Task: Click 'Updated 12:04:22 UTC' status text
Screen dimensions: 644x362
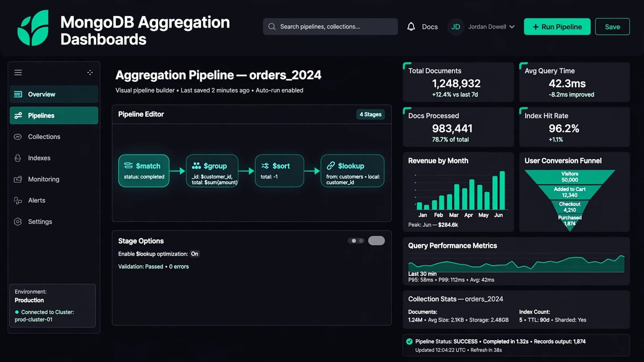Action: click(440, 350)
